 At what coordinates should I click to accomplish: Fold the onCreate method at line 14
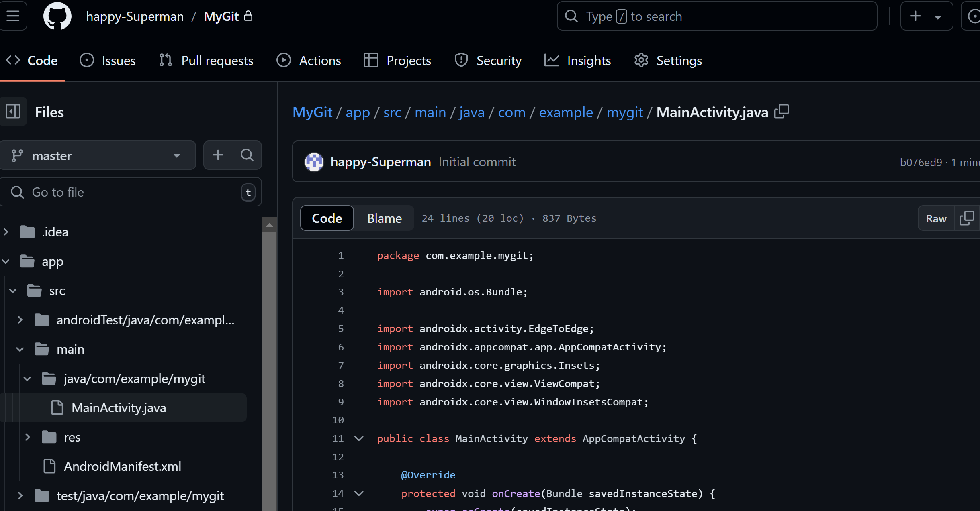tap(359, 493)
